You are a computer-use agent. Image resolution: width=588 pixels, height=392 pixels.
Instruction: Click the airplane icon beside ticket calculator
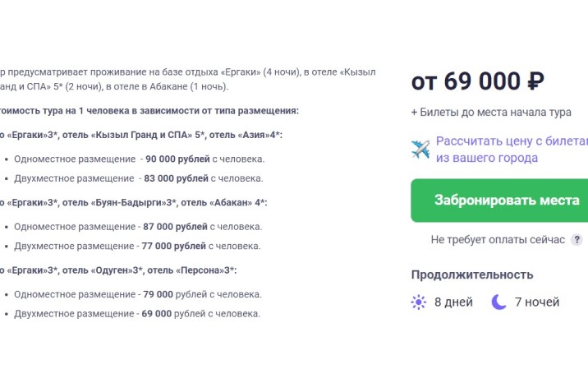tap(420, 149)
